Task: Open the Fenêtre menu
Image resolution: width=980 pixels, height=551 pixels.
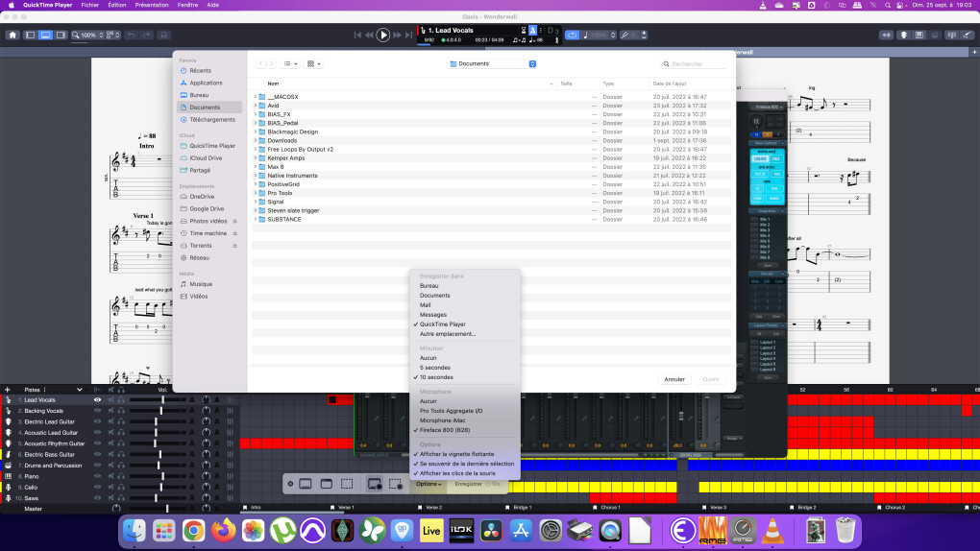Action: [x=187, y=5]
